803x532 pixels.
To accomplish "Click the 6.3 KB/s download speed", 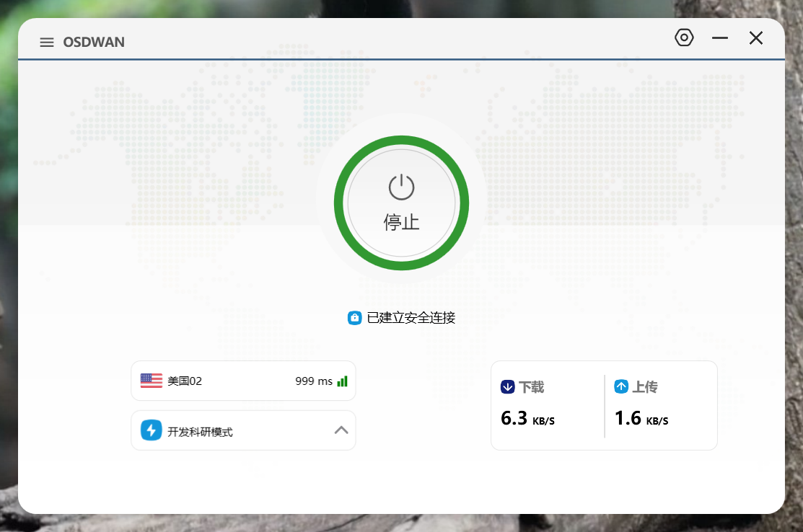I will [x=527, y=418].
